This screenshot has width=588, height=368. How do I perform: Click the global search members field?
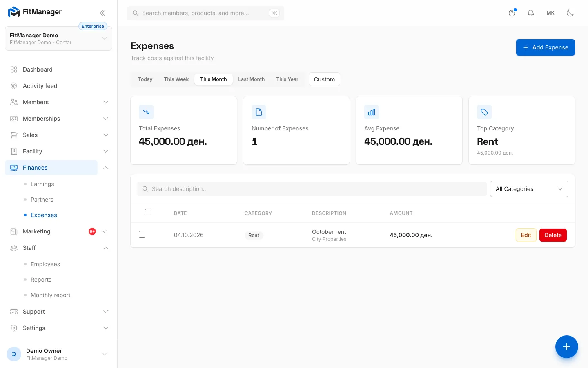(206, 13)
